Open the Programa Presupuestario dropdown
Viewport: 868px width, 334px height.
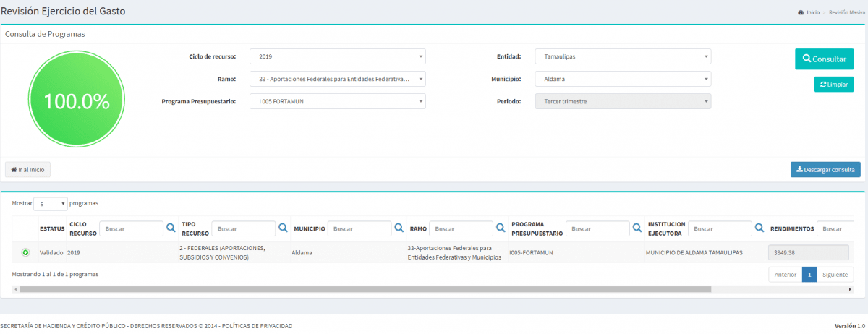tap(337, 101)
